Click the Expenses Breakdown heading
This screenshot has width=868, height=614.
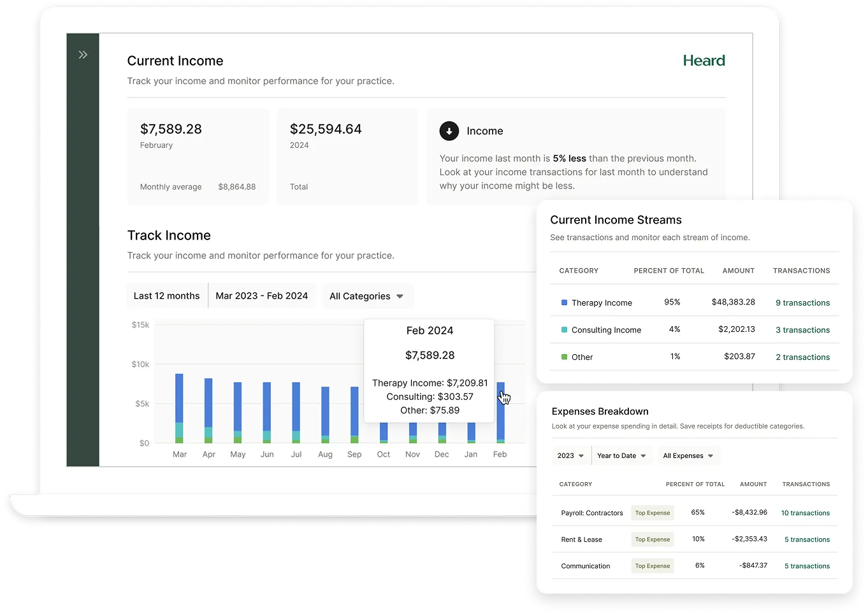(600, 411)
